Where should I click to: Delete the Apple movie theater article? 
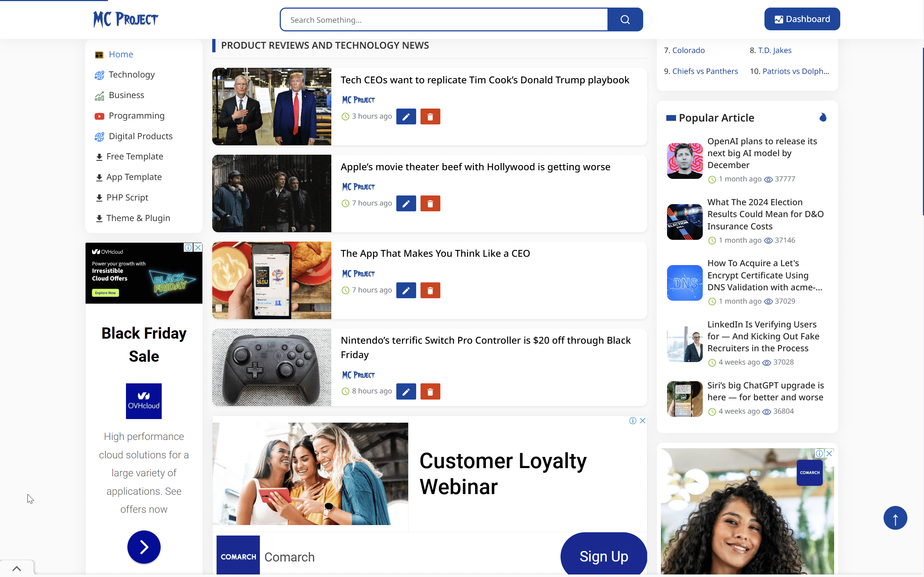430,204
